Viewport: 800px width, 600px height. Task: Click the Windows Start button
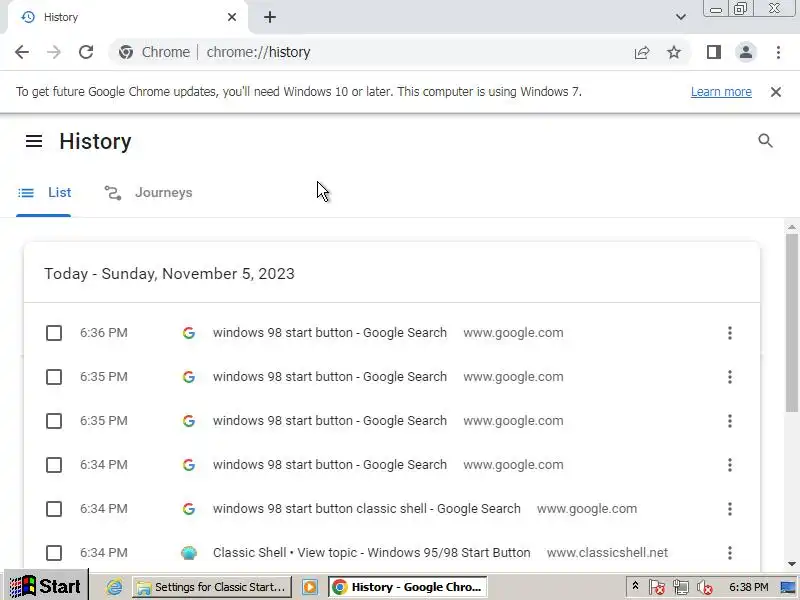tap(45, 586)
